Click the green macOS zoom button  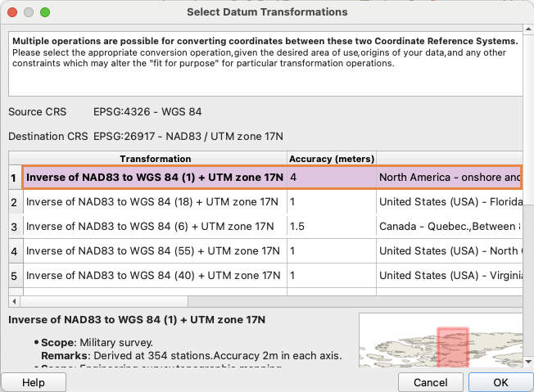[44, 12]
